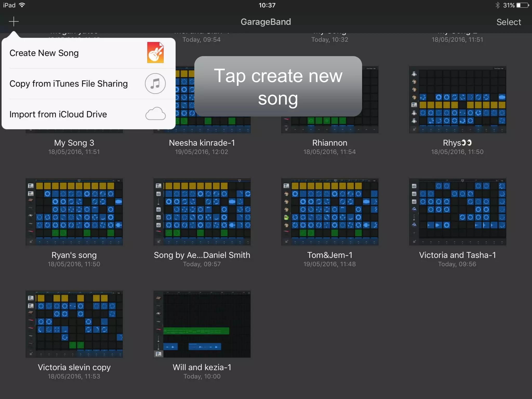This screenshot has width=532, height=399.
Task: Tap the iTunes music note icon
Action: 155,84
